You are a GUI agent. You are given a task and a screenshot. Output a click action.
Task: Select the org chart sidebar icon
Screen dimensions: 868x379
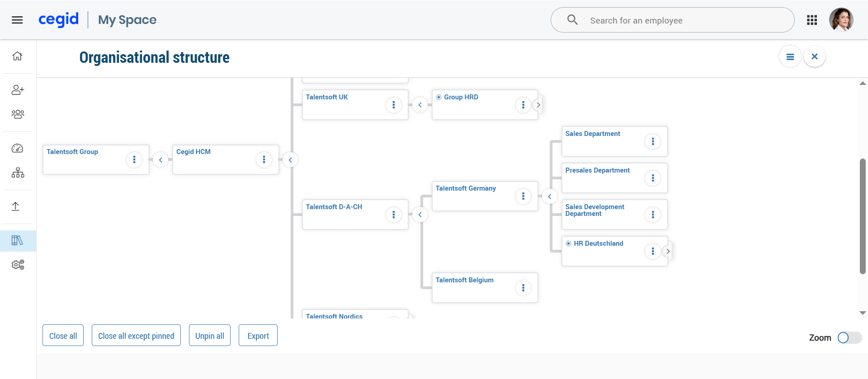(18, 173)
